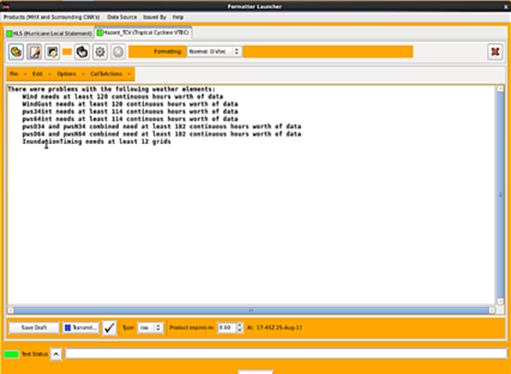The image size is (511, 374).
Task: Click the third toolbar icon next to the pencil
Action: tap(52, 52)
